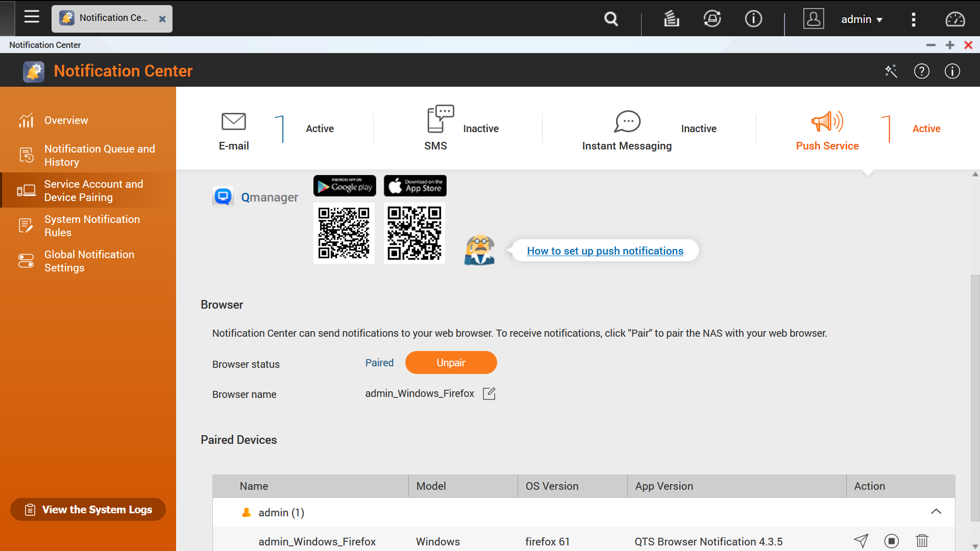This screenshot has width=980, height=551.
Task: Click View the System Logs button
Action: (88, 510)
